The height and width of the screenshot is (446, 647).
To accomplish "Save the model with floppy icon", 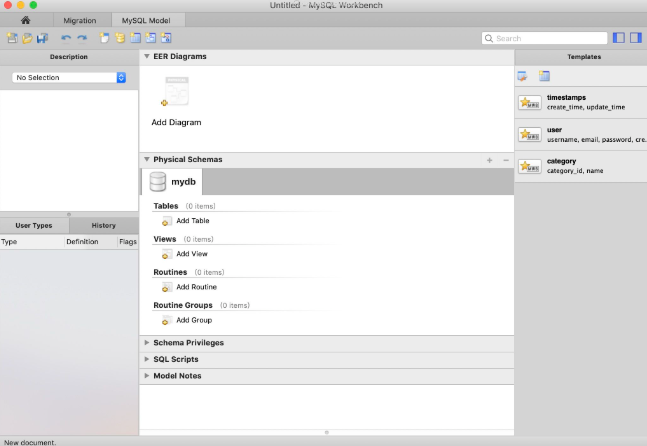I will [x=43, y=38].
